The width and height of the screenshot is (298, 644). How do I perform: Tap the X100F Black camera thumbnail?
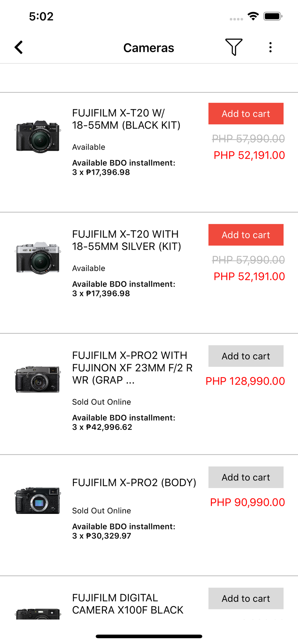(38, 613)
